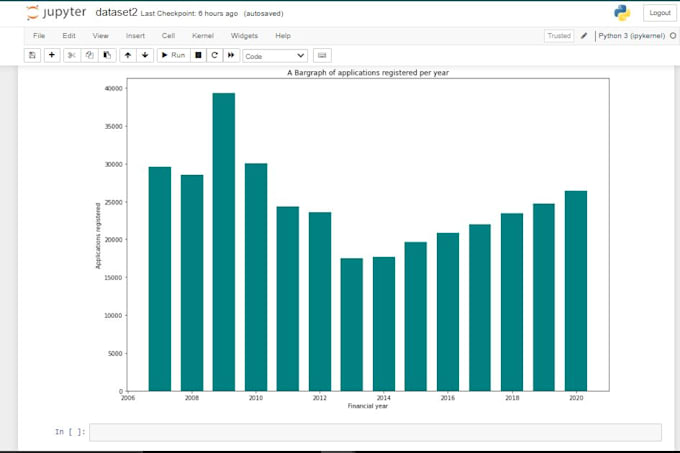Open the Kernel menu
The width and height of the screenshot is (680, 453).
coord(203,36)
